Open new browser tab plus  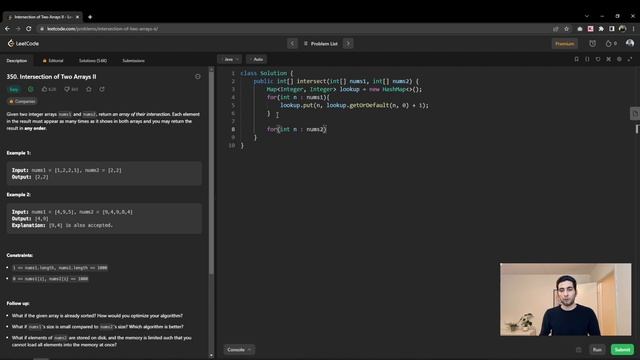point(90,17)
